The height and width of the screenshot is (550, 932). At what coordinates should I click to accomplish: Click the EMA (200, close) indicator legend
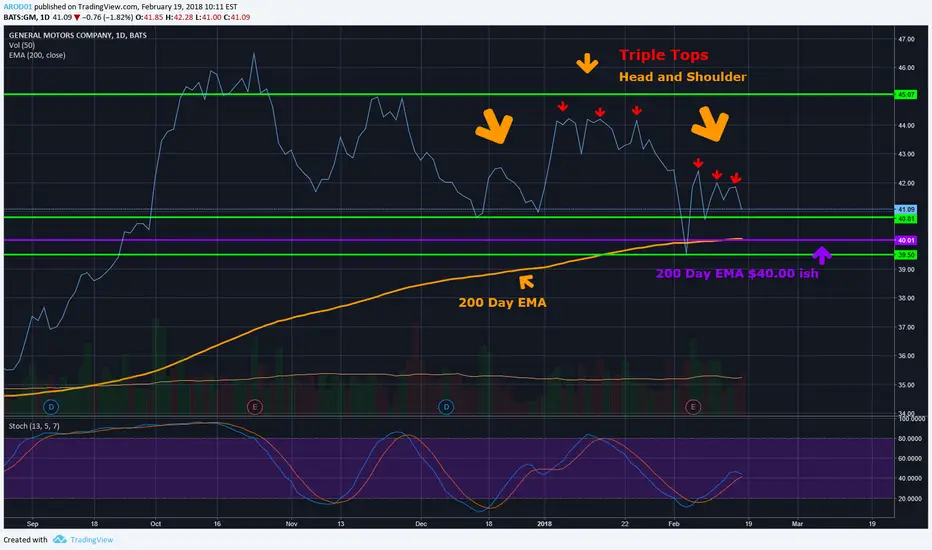tap(37, 55)
